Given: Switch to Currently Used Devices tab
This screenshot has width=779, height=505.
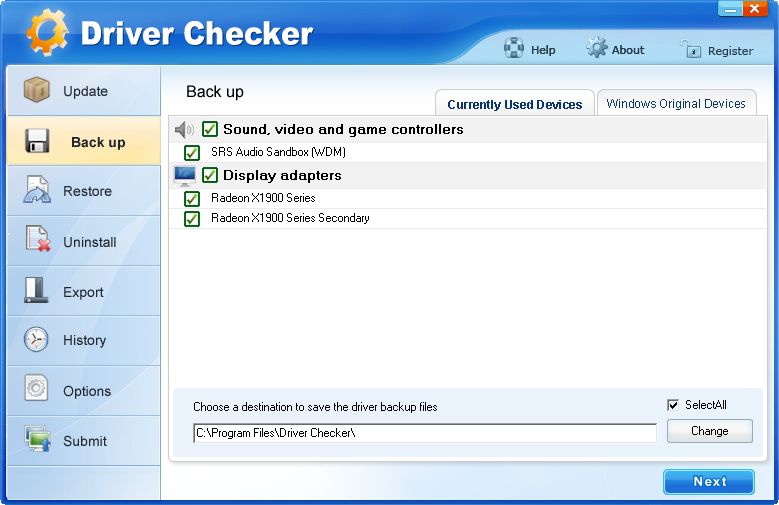Looking at the screenshot, I should point(515,103).
